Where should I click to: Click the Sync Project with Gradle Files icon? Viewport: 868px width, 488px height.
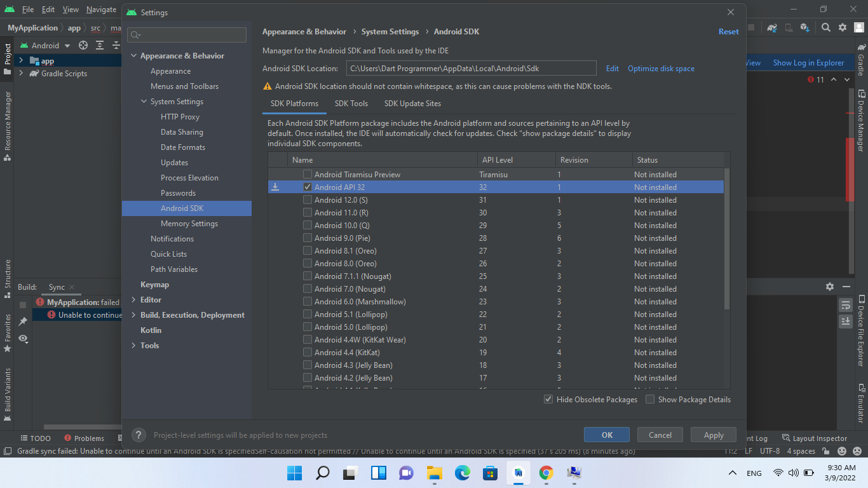pyautogui.click(x=772, y=27)
